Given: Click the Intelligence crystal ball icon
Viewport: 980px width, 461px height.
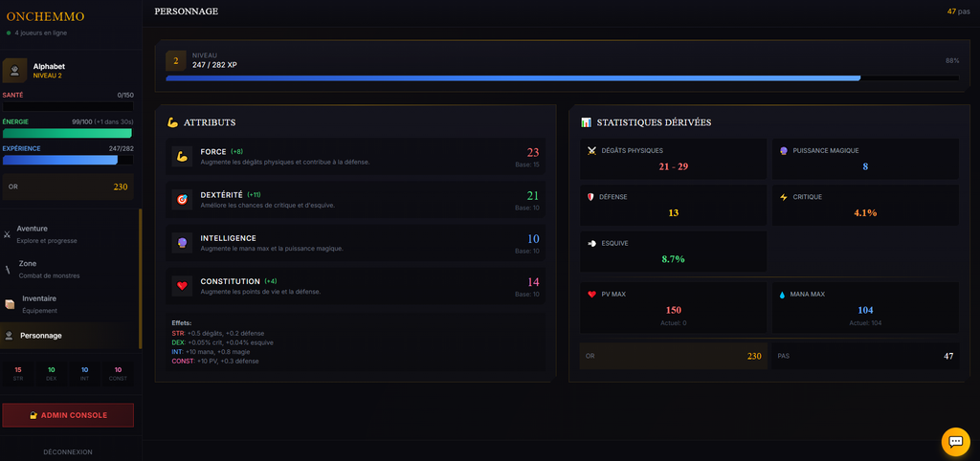Looking at the screenshot, I should 182,242.
